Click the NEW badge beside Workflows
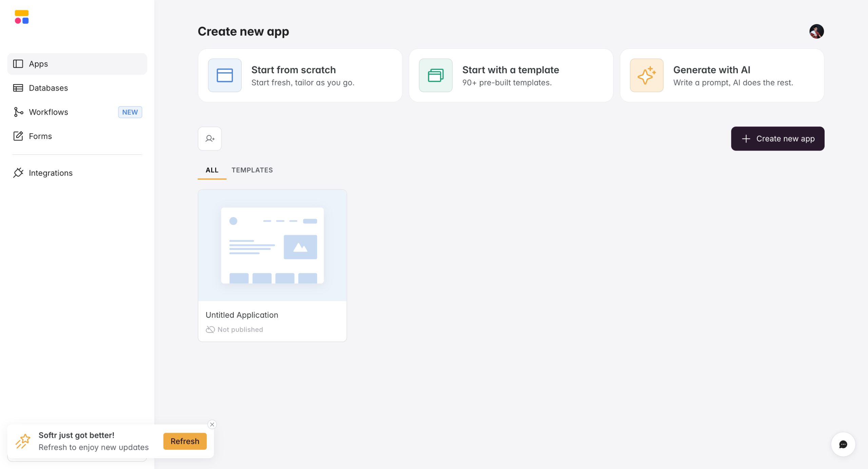The width and height of the screenshot is (868, 469). [130, 112]
